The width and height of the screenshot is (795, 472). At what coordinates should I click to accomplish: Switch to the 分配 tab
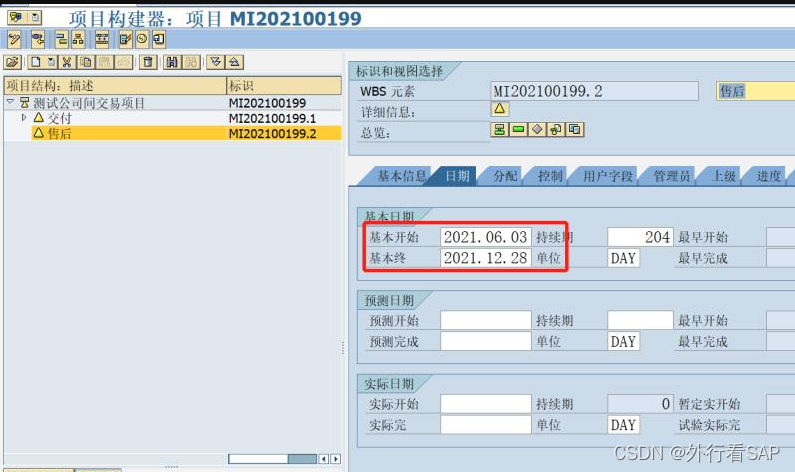pyautogui.click(x=505, y=176)
